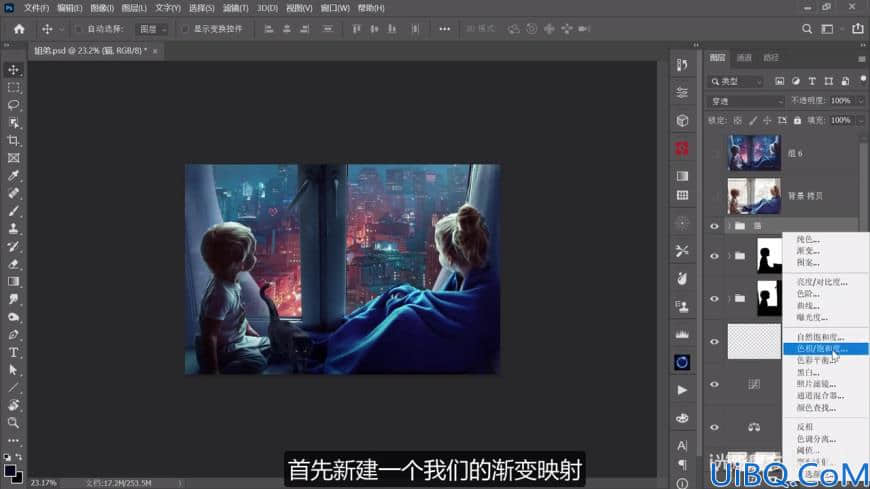Enable the 显示变换控件 checkbox
Viewport: 870px width, 489px height.
[x=184, y=29]
